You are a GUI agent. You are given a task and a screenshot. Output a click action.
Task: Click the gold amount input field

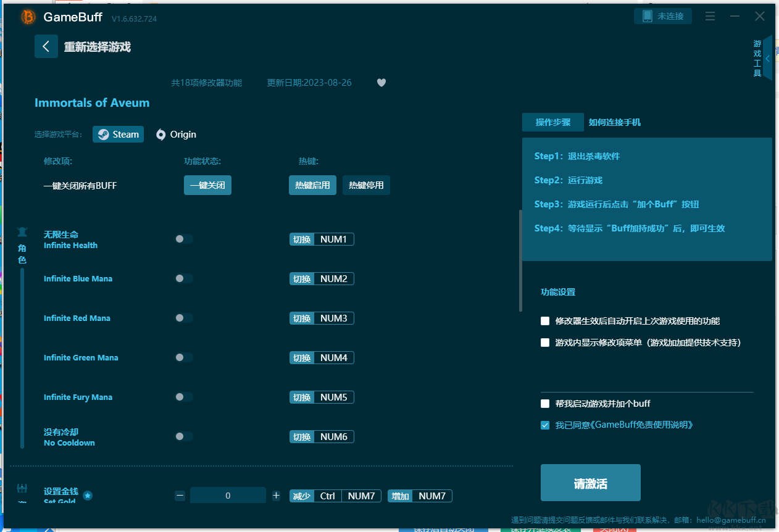228,496
